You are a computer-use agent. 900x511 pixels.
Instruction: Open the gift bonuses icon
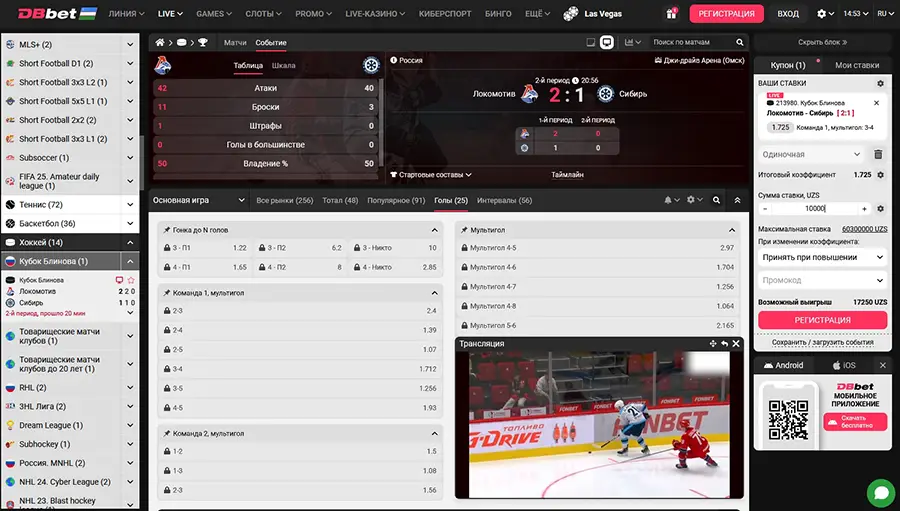(671, 14)
